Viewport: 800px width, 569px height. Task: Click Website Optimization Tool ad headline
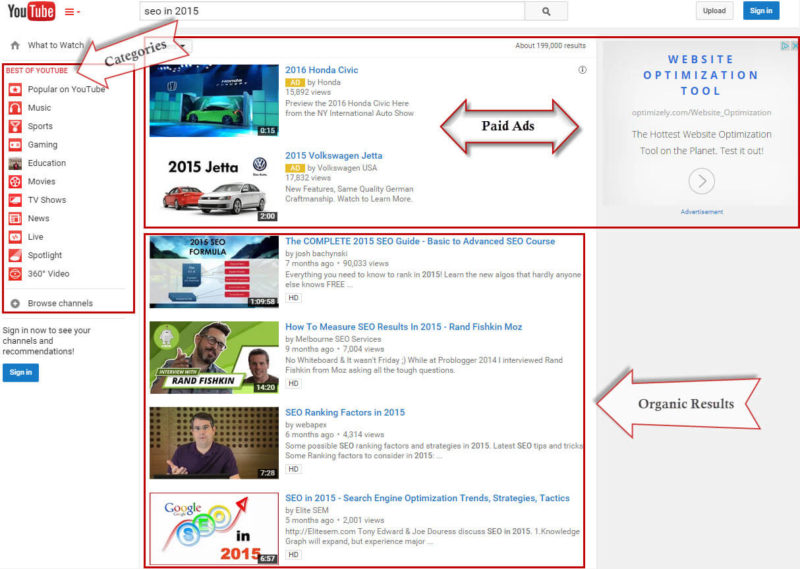701,75
